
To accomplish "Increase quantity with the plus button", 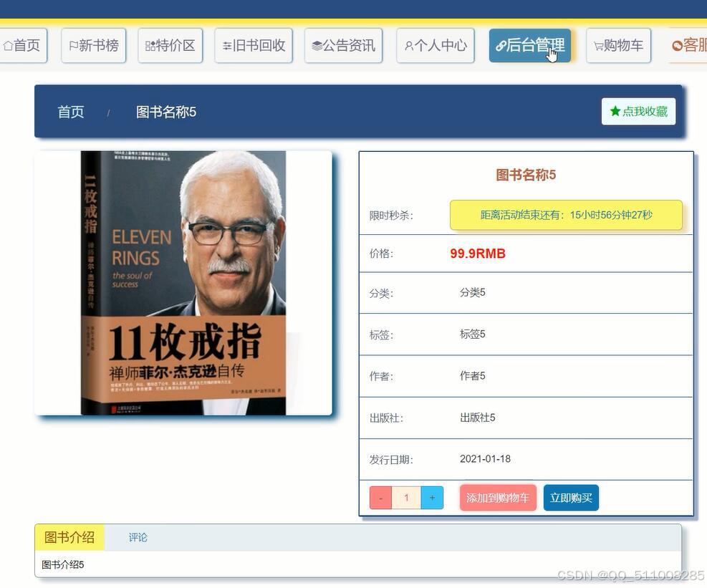I will (x=432, y=498).
